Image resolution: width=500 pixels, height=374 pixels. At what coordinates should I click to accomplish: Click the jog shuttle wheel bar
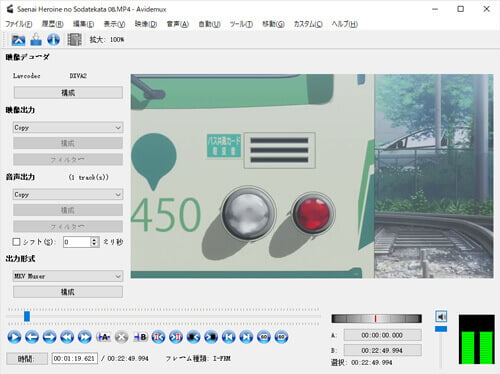tap(377, 319)
